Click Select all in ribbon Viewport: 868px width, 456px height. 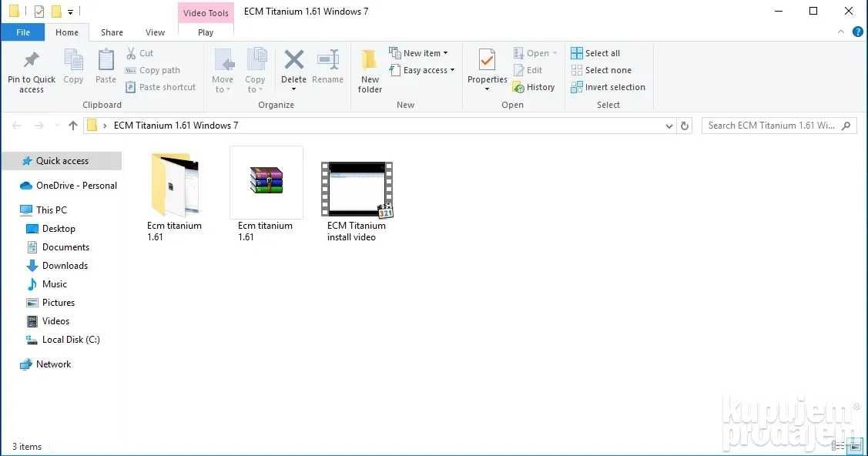point(595,53)
